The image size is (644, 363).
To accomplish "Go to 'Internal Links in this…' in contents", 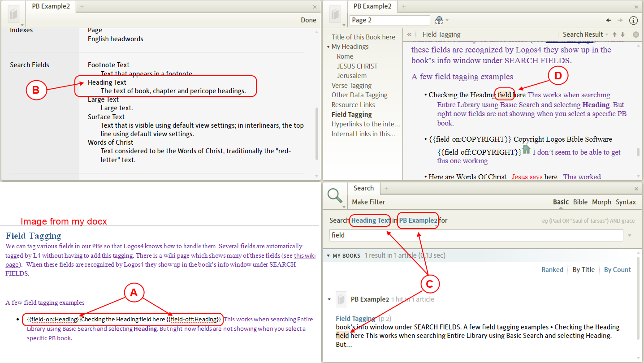I will [363, 134].
